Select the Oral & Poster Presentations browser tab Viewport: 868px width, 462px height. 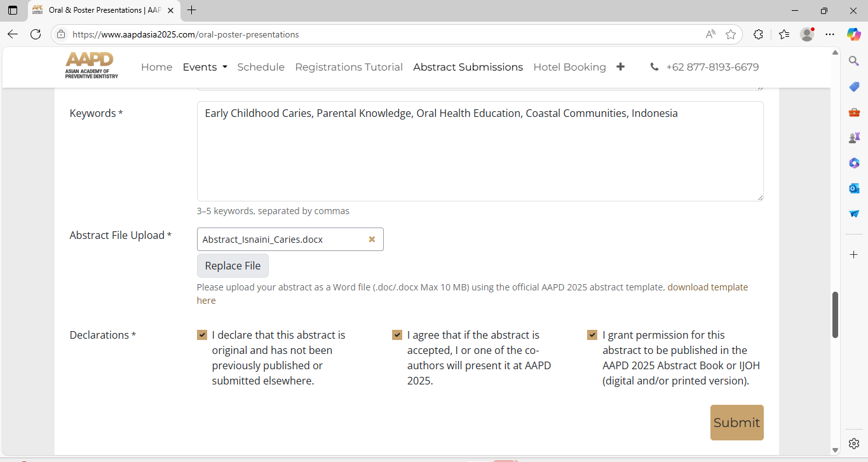105,10
